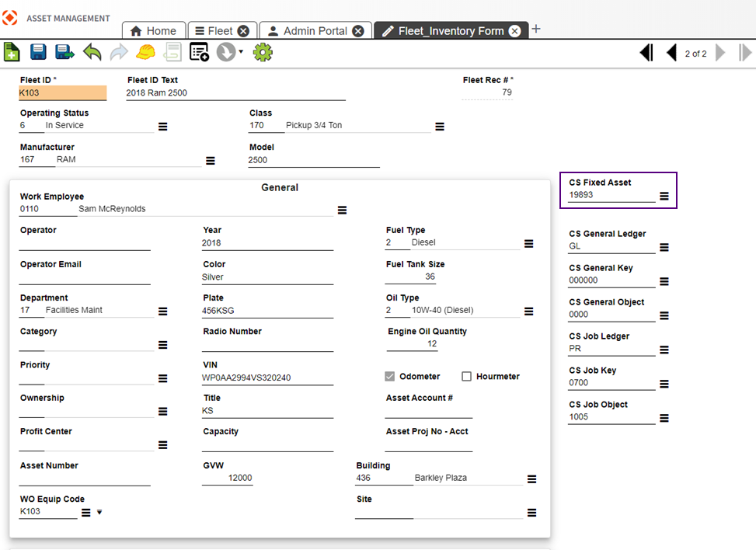Click the Fuel Tank Size field
Screen dimensions: 756x550
[x=411, y=277]
